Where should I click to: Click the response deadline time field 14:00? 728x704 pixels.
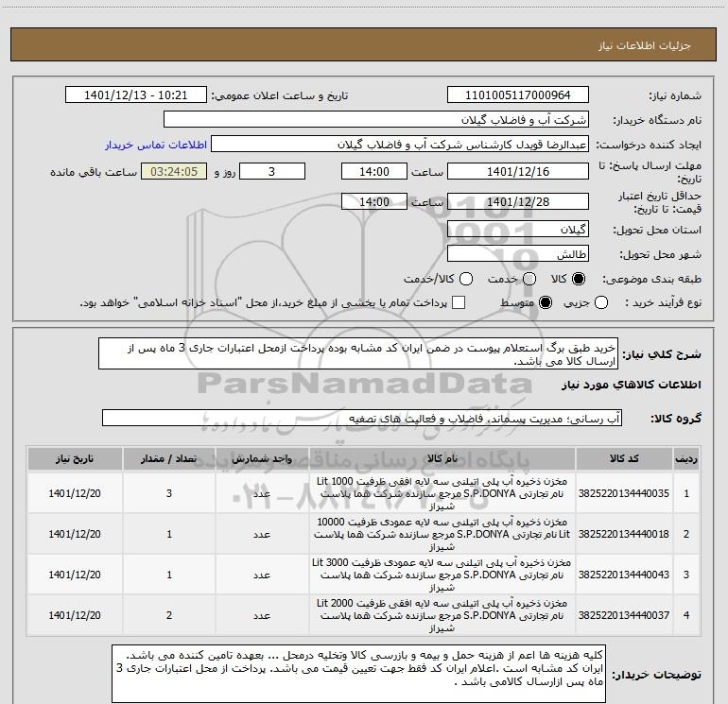point(374,172)
